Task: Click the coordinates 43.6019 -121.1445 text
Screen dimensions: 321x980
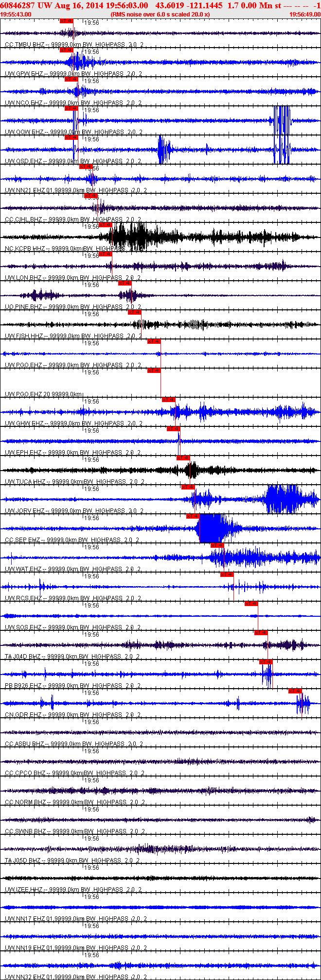Action: [x=189, y=5]
